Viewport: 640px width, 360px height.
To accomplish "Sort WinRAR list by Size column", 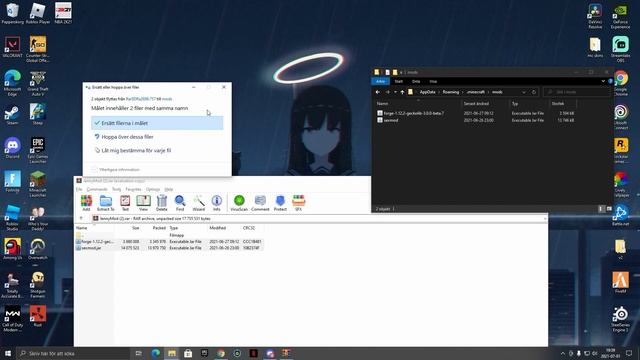I will (136, 228).
